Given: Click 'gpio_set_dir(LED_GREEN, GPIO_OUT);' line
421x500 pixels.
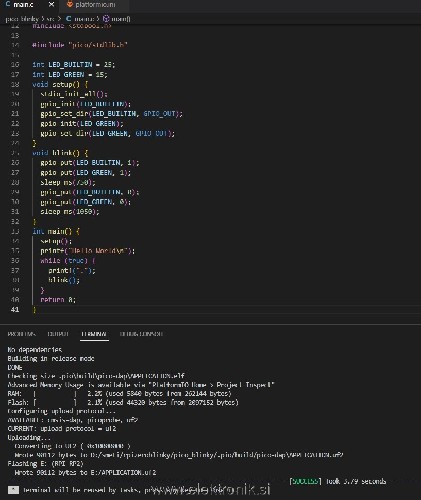Looking at the screenshot, I should [107, 133].
